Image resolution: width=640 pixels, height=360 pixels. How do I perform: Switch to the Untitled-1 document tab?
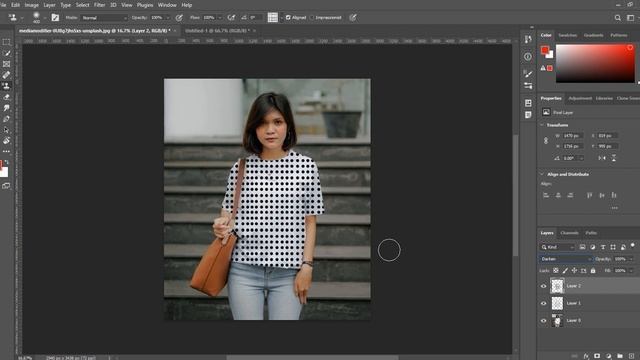(217, 31)
